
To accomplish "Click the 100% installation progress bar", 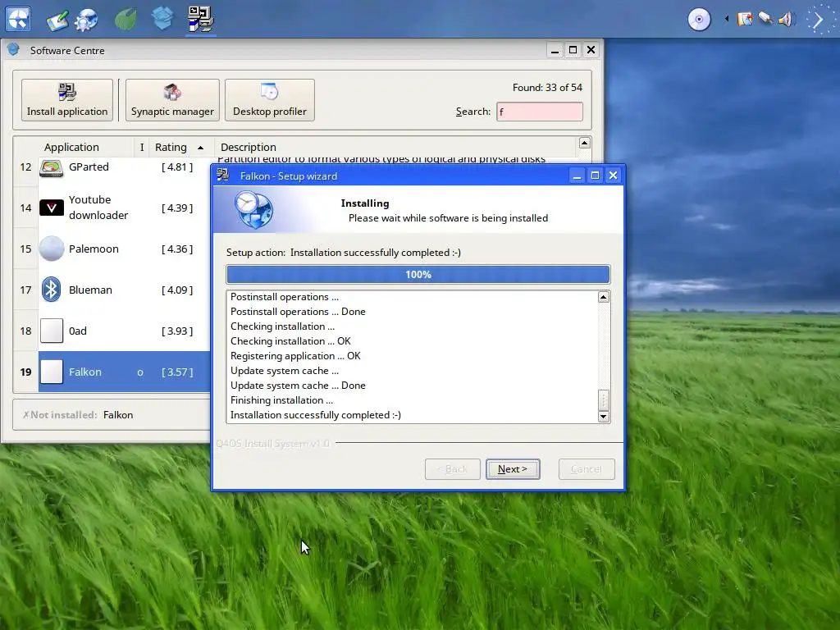I will point(418,274).
